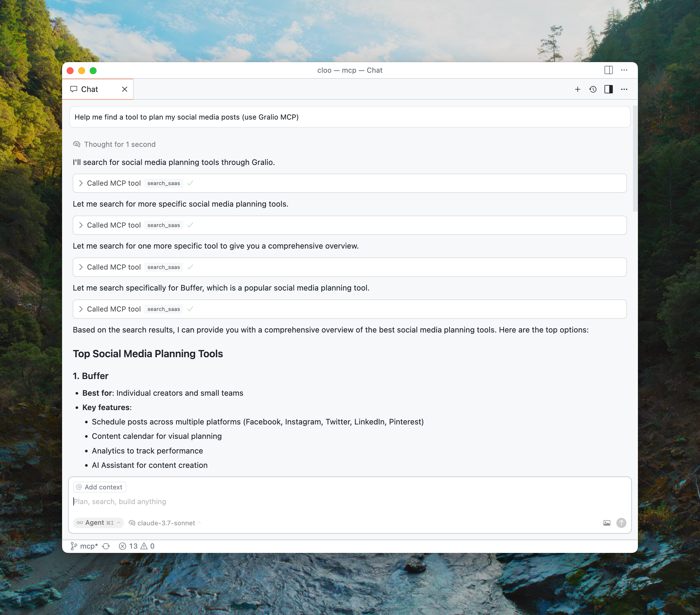Click green window maximize button

coord(93,70)
